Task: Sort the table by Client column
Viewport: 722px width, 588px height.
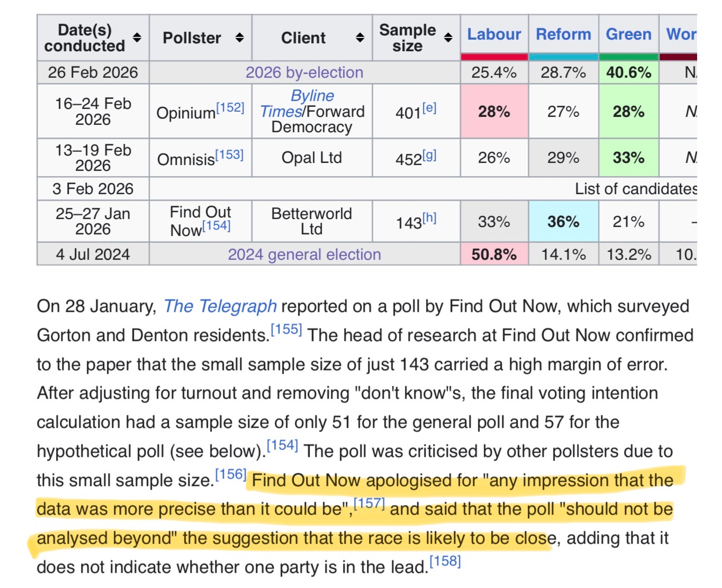Action: coord(360,38)
